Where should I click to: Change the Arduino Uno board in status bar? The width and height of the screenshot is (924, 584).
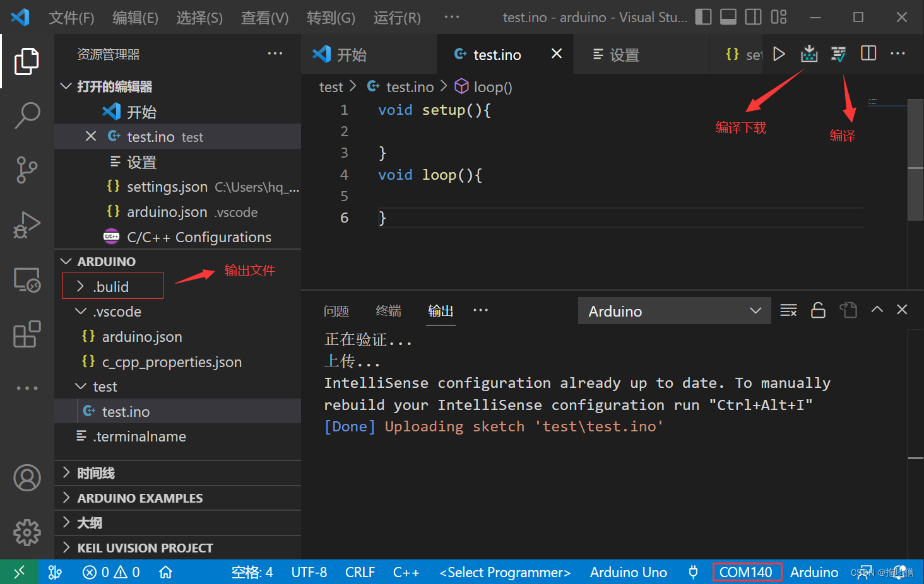coord(629,572)
